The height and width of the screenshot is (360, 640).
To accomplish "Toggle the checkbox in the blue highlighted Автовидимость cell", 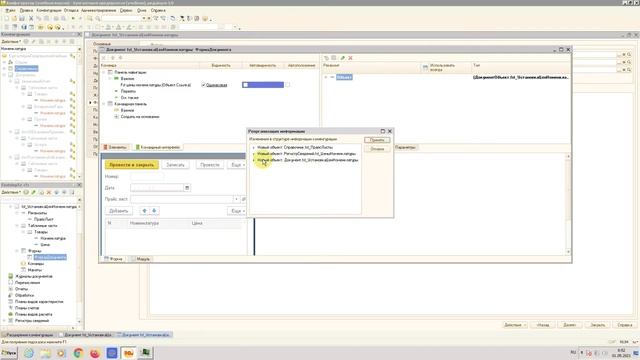I will (x=245, y=85).
